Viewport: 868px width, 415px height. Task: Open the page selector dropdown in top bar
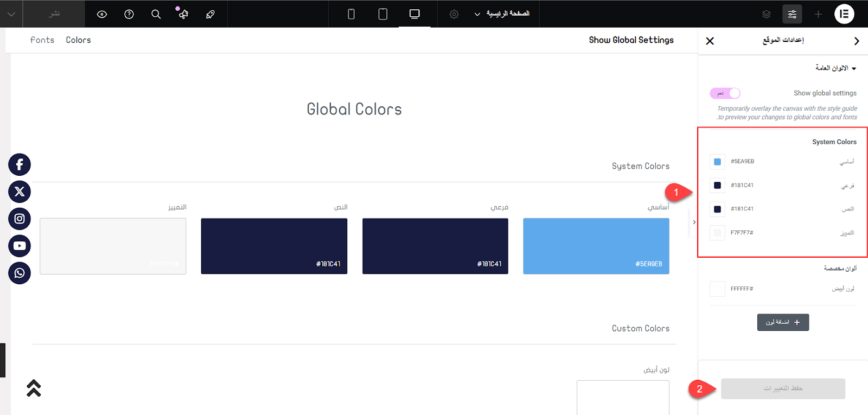[x=502, y=14]
